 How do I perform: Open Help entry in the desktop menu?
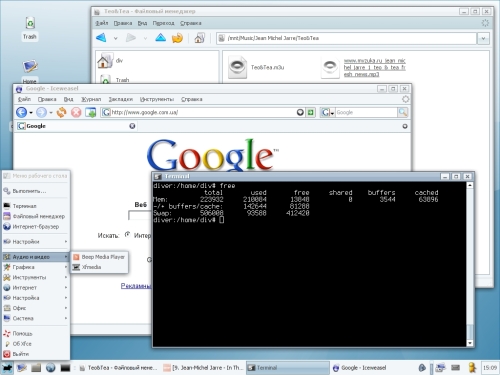tap(36, 333)
